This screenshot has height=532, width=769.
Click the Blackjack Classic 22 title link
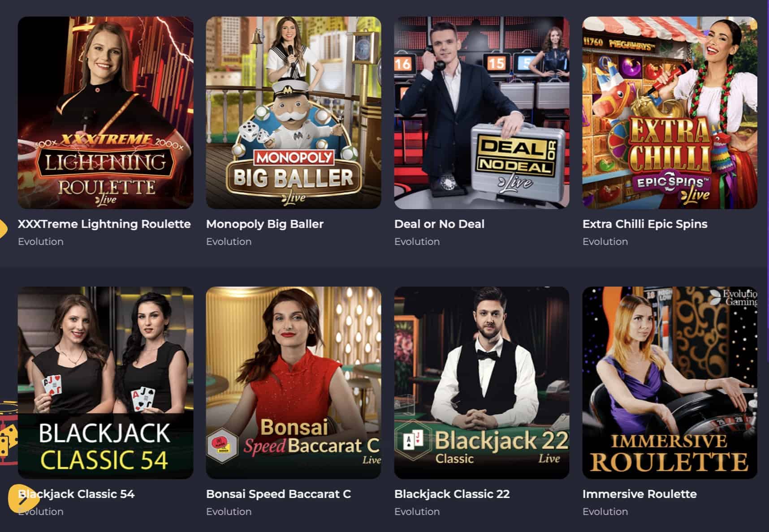point(452,494)
